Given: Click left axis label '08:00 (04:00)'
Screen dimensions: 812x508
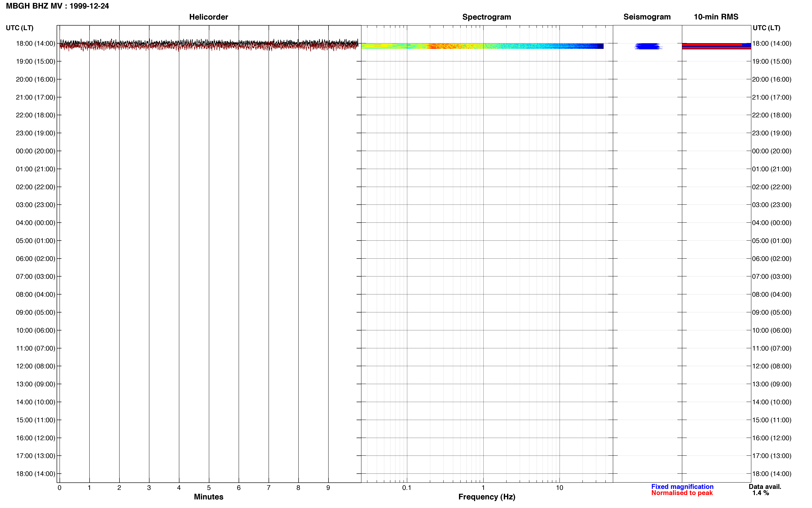Looking at the screenshot, I should (x=36, y=294).
